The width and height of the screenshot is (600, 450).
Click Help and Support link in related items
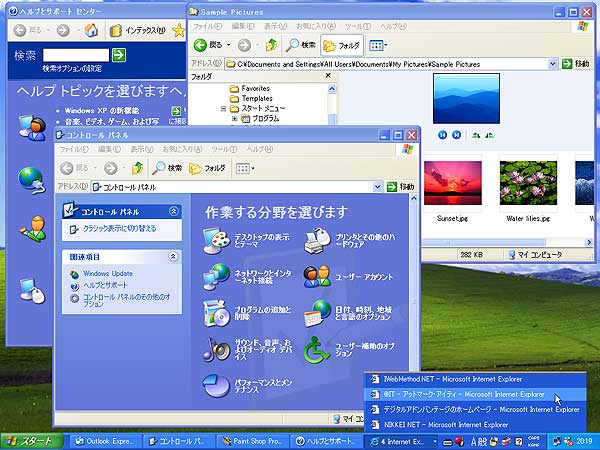tap(105, 285)
